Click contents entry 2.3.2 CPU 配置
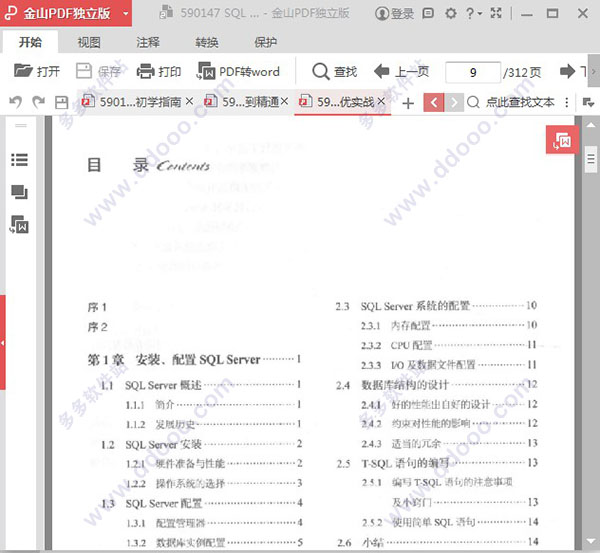Image resolution: width=600 pixels, height=553 pixels. pos(448,345)
